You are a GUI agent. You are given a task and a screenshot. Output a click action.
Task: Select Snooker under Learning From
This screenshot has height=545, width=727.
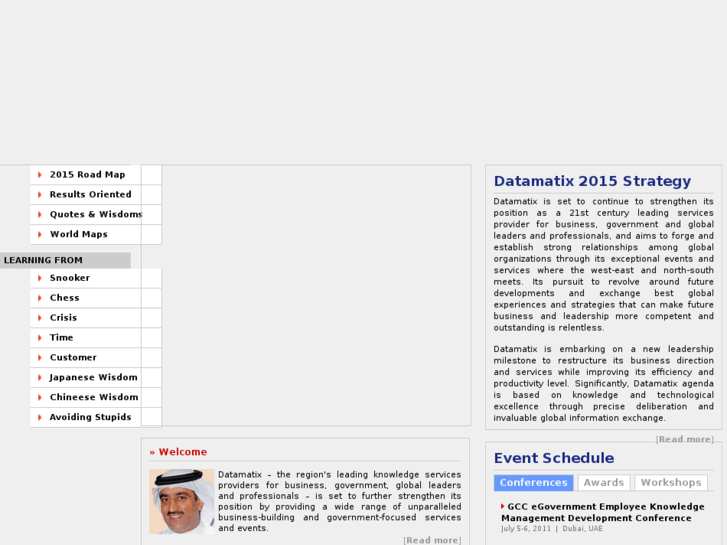(70, 278)
